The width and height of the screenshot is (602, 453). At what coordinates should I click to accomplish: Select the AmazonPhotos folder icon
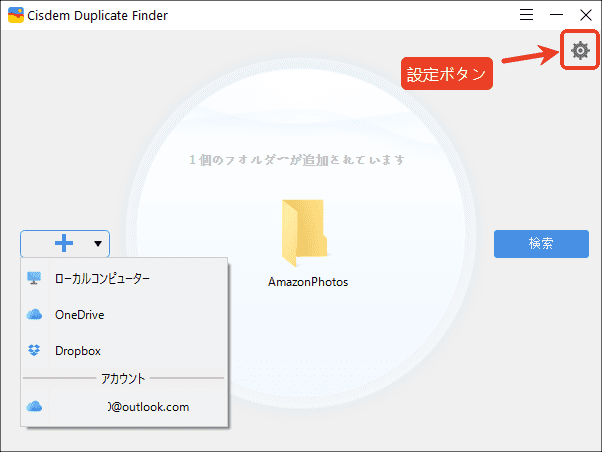(x=304, y=233)
